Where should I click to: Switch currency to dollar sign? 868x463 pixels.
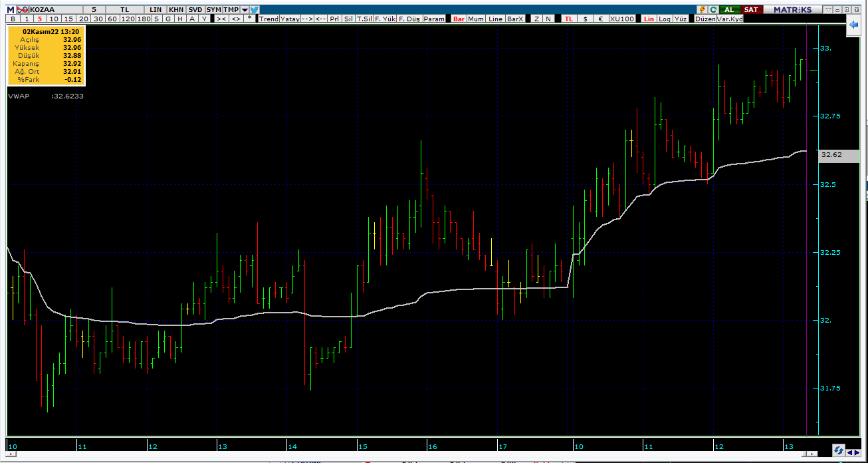[585, 19]
